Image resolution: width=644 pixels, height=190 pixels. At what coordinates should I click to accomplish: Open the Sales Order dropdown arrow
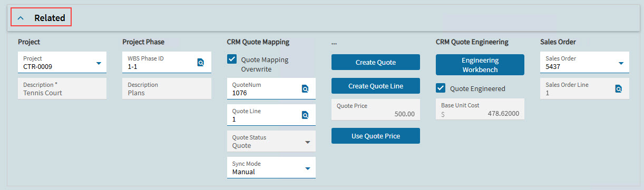[x=621, y=64]
